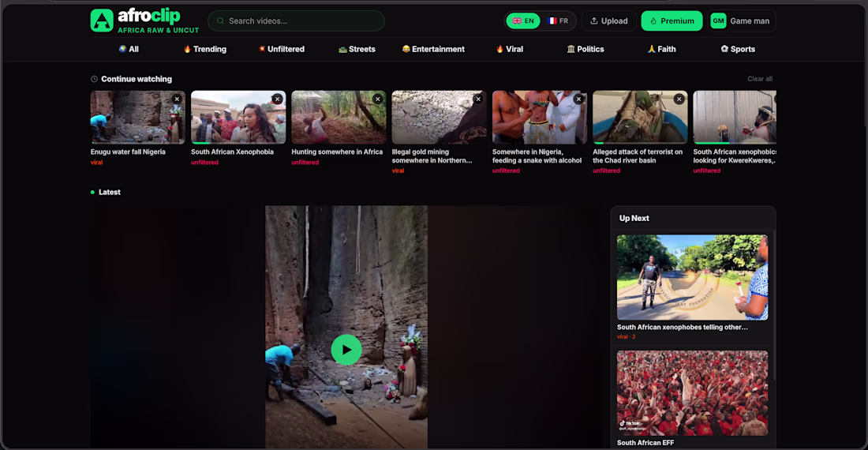Click the GM avatar badge

click(x=718, y=21)
